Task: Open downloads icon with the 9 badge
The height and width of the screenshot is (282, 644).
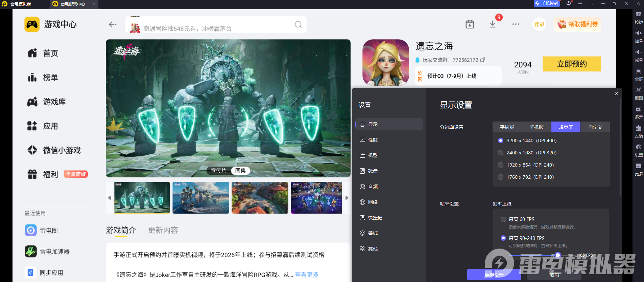Action: [493, 24]
